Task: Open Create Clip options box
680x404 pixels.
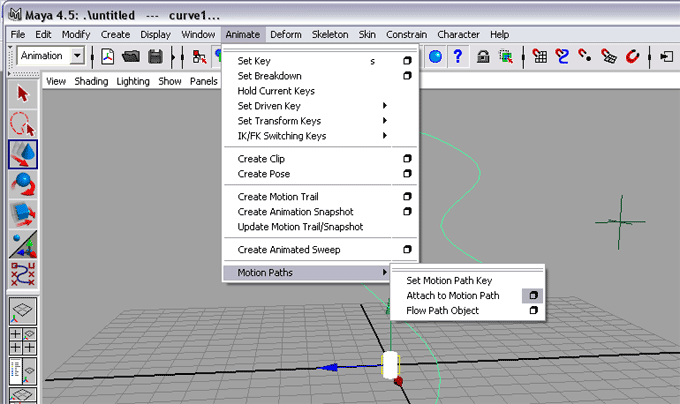Action: point(407,159)
